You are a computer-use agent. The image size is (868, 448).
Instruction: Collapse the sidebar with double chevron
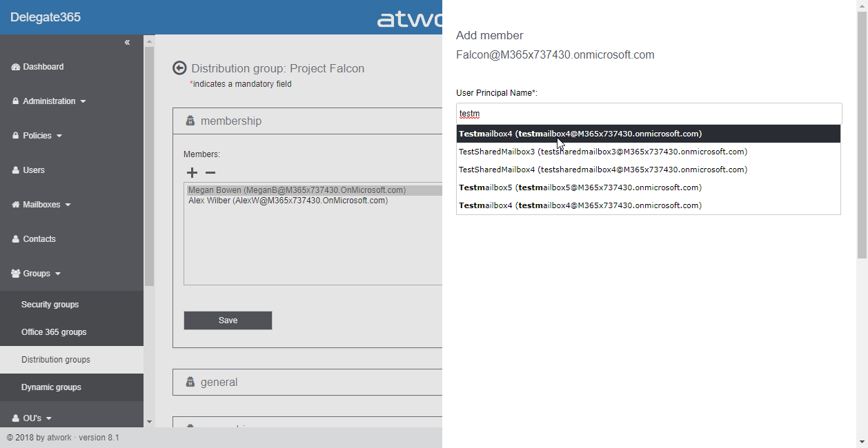pyautogui.click(x=127, y=43)
